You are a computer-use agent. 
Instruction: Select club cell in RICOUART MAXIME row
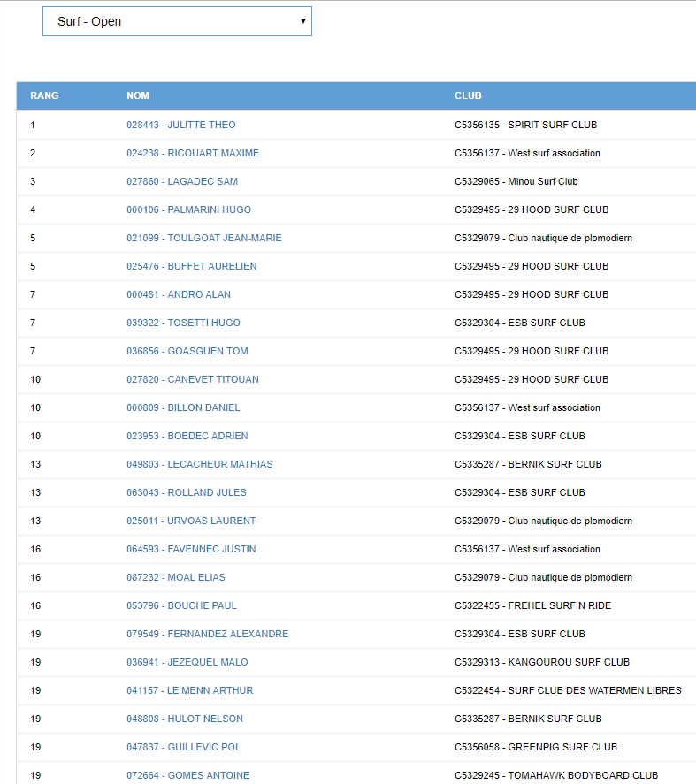(x=527, y=153)
